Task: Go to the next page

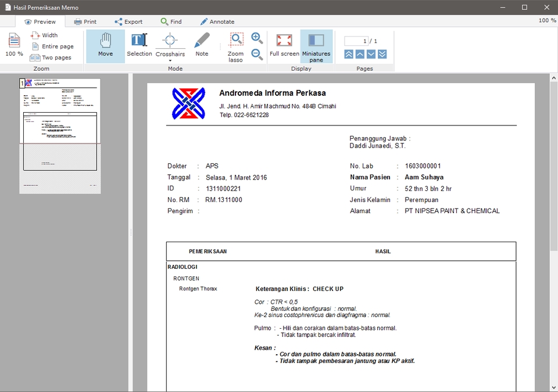Action: point(371,54)
